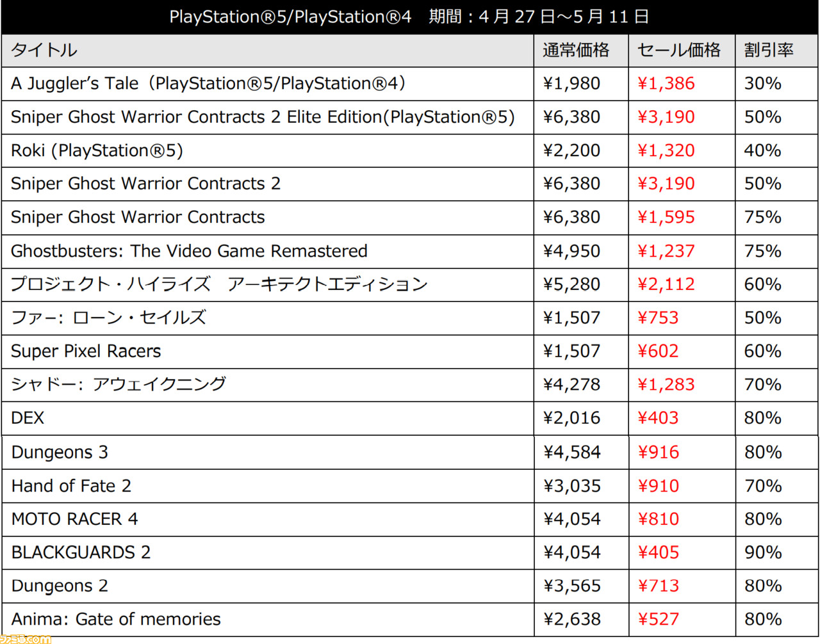Screen dimensions: 820x644
Task: Click the Dungeons 3 title
Action: tap(60, 453)
